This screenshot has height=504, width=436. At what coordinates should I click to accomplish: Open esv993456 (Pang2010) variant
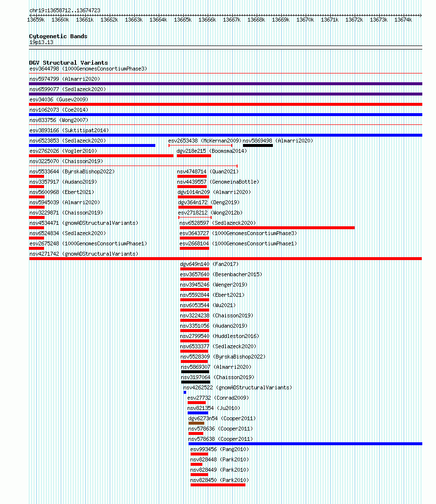[219, 449]
